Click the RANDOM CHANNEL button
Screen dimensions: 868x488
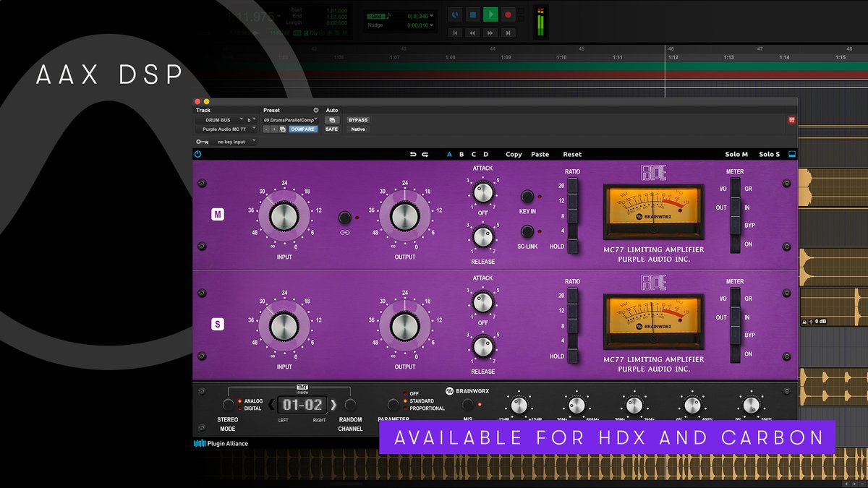(351, 405)
